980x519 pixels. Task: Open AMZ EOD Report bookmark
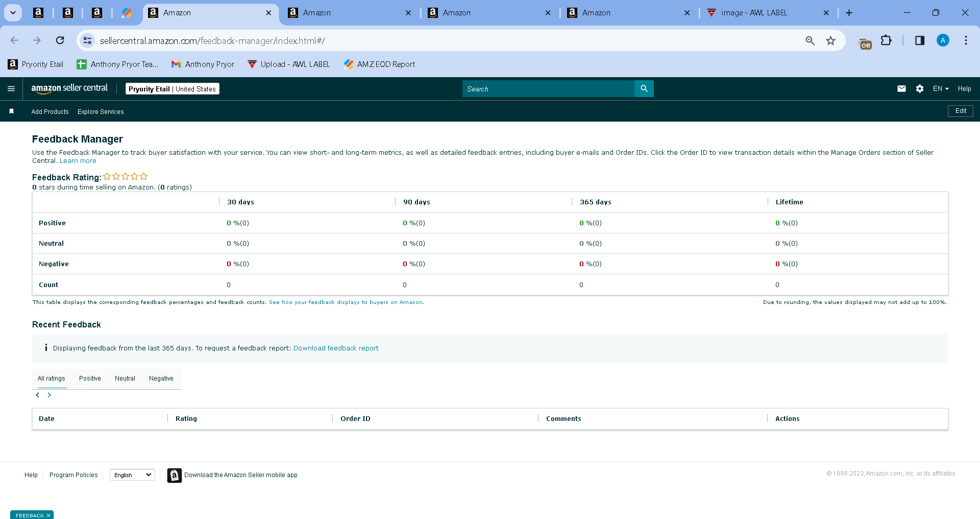point(379,64)
